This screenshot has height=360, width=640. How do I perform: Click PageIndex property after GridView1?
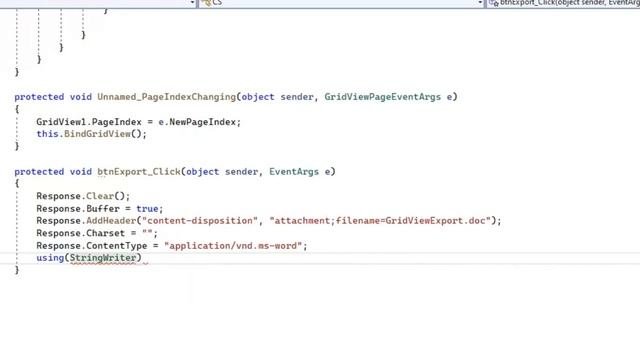(116, 122)
